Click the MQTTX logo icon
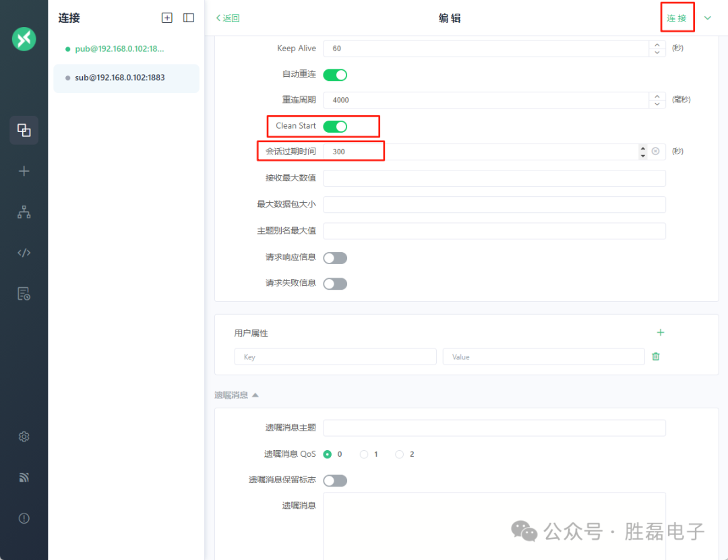The height and width of the screenshot is (560, 728). coord(24,39)
